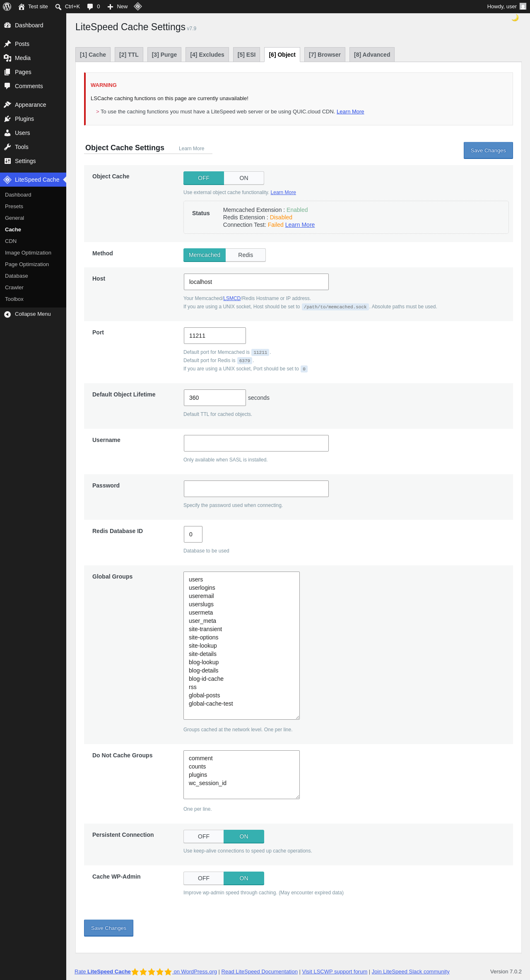
Task: Click the top Save Changes button
Action: pos(488,151)
